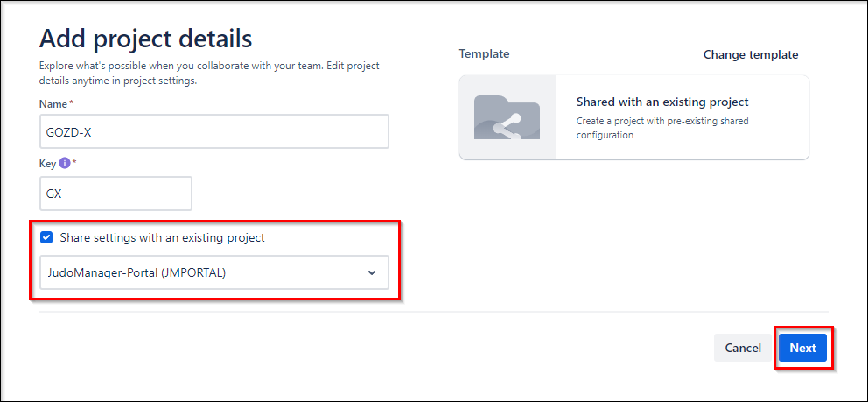The image size is (868, 402).
Task: Click the Template section label
Action: [x=484, y=53]
